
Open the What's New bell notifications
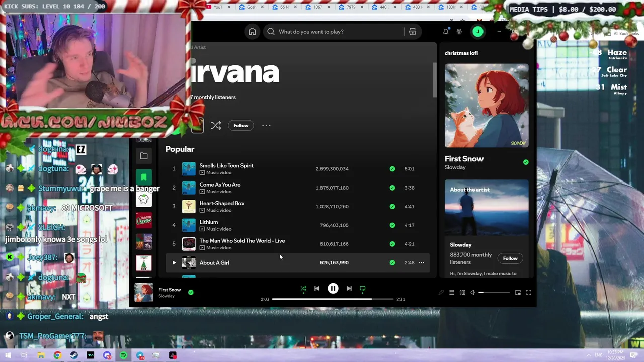446,32
